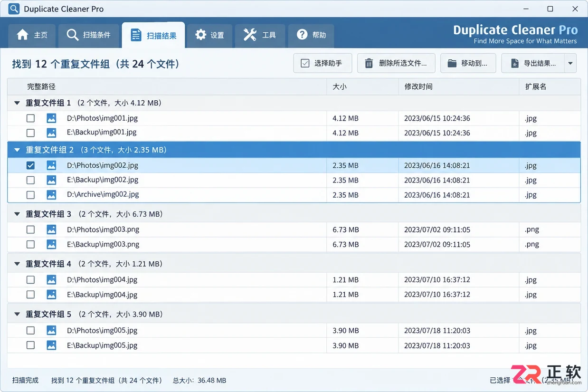Check the box for D:\Archive\img002.jpg
This screenshot has width=588, height=392.
click(x=30, y=195)
